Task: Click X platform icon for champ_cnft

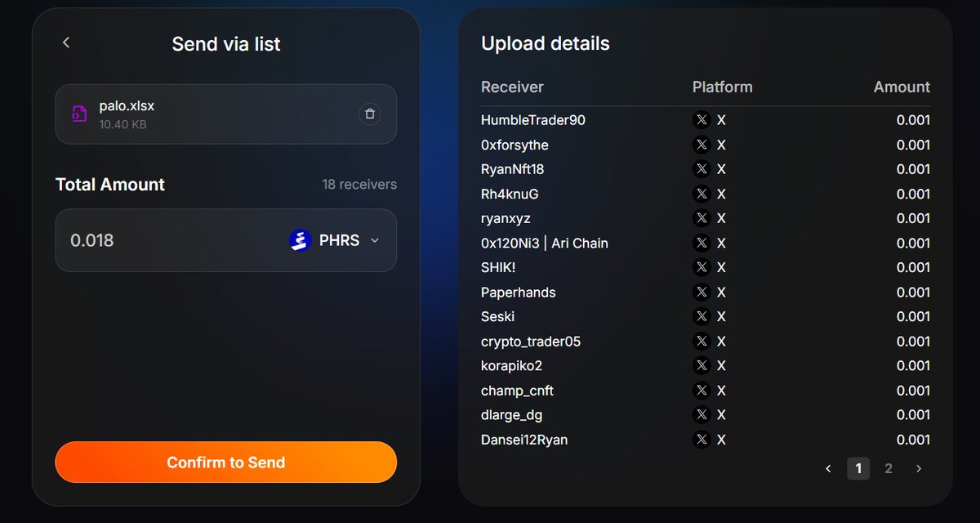Action: coord(702,390)
